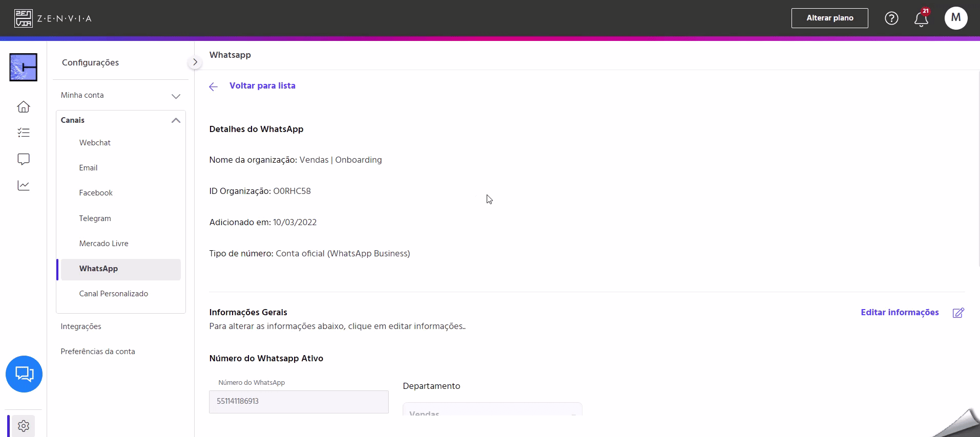
Task: Click Voltar para lista link
Action: (262, 86)
